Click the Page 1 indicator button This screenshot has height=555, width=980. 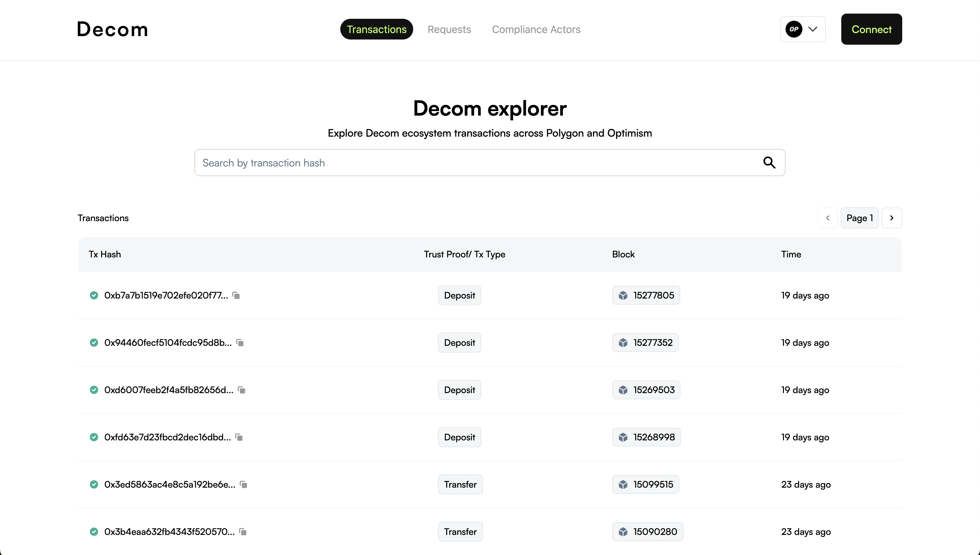click(859, 218)
